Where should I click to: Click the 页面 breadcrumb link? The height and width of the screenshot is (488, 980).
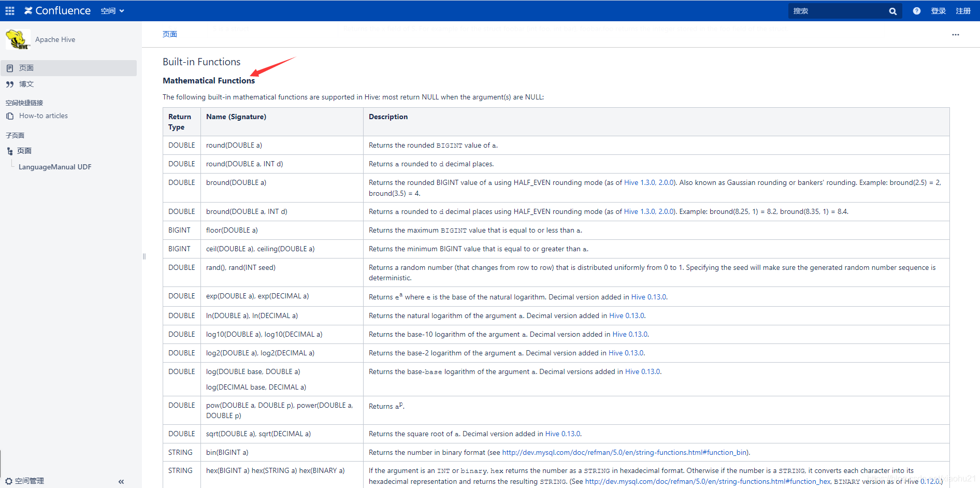coord(170,34)
